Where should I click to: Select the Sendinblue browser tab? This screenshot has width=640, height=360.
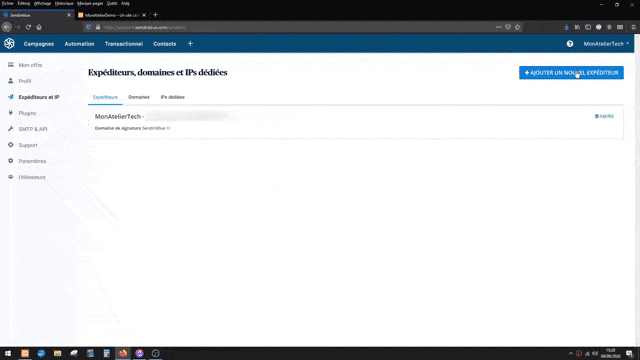click(x=37, y=15)
